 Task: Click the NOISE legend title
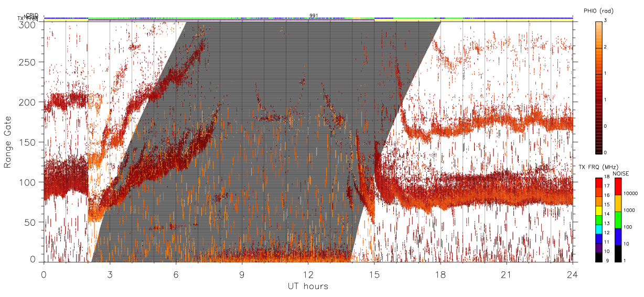tap(621, 173)
